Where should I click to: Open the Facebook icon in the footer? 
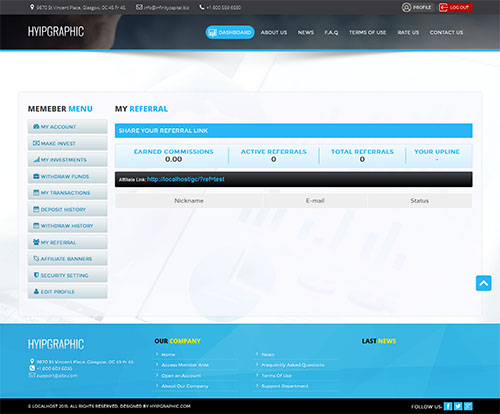pos(448,406)
